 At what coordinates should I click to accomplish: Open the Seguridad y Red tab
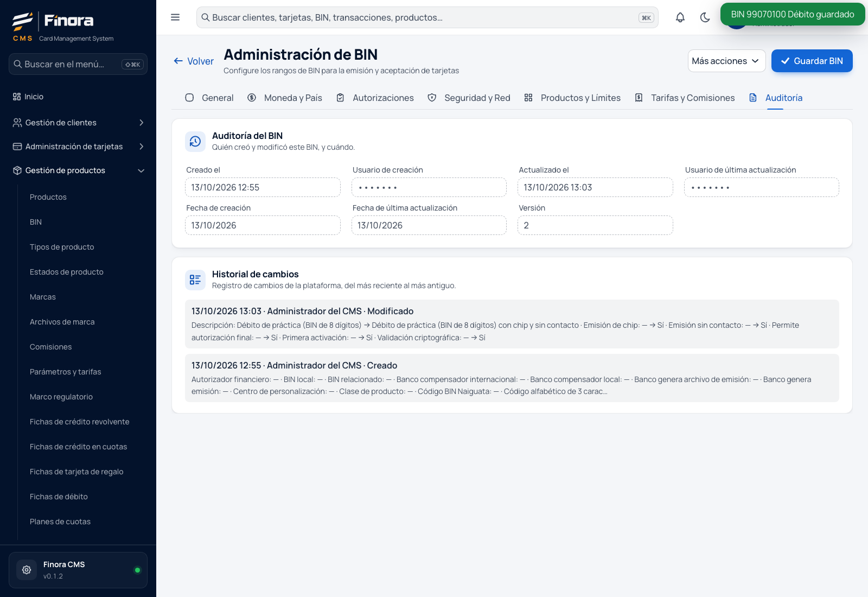pos(469,98)
